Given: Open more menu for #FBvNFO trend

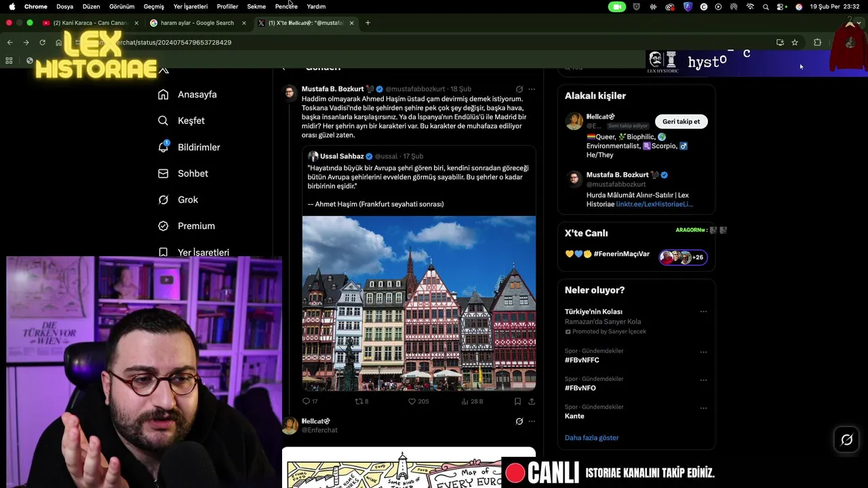Looking at the screenshot, I should tap(703, 380).
